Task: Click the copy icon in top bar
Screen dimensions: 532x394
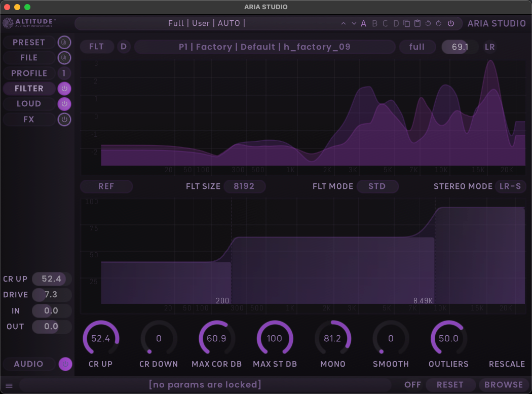Action: click(407, 23)
